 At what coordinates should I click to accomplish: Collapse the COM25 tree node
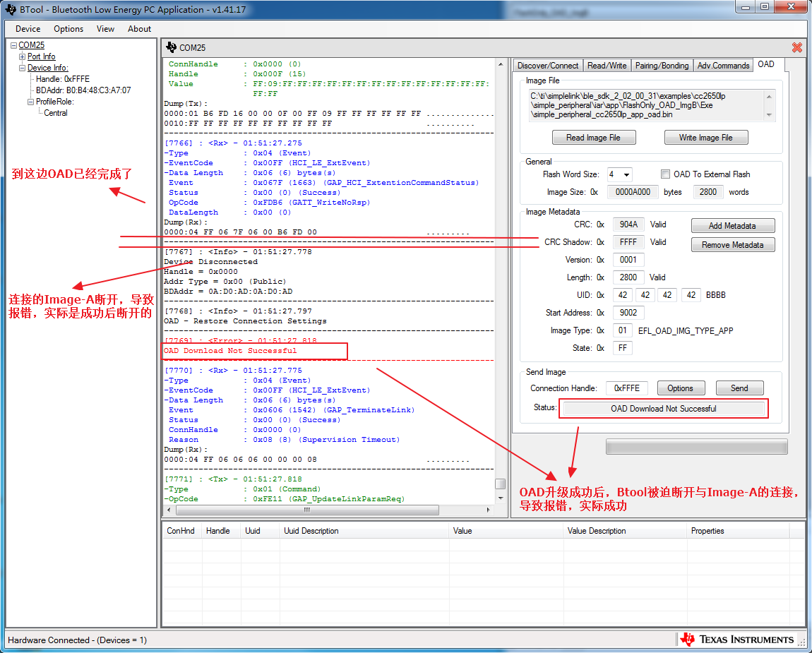pos(14,45)
